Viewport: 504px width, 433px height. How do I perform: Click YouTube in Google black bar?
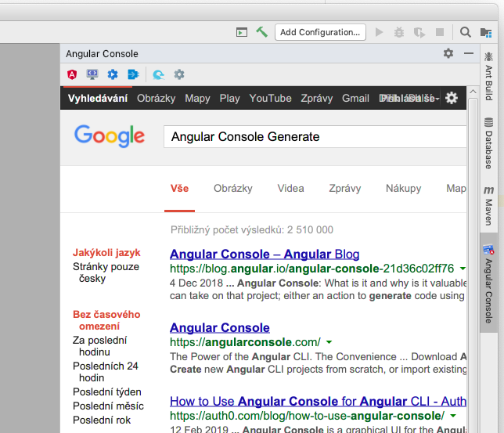270,98
